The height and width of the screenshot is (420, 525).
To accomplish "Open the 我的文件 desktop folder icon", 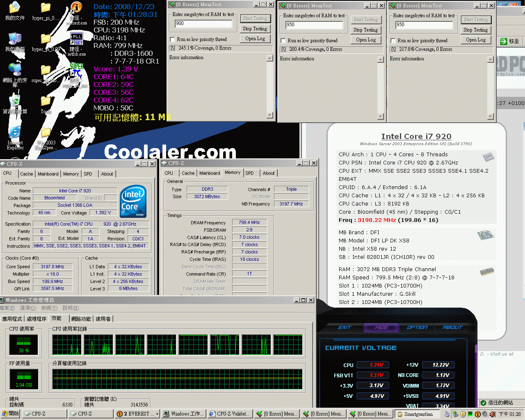I will click(x=15, y=11).
